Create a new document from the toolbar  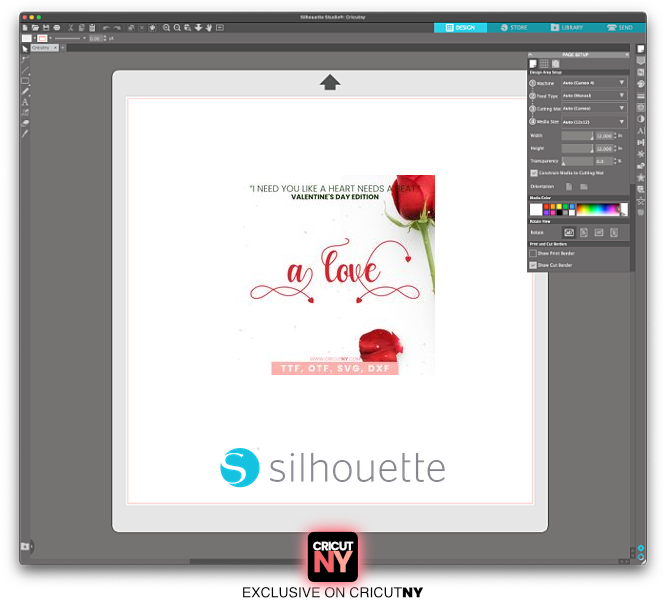[25, 28]
